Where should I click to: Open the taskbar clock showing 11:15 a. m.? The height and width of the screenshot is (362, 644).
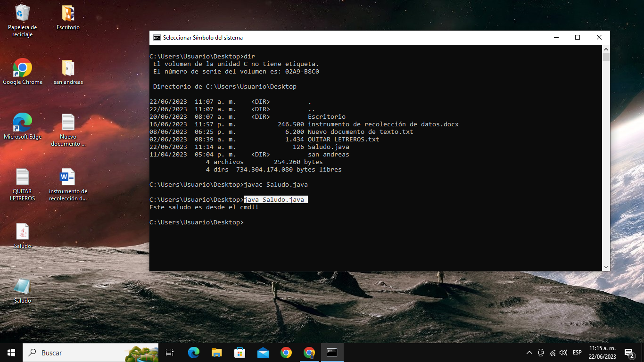click(603, 353)
